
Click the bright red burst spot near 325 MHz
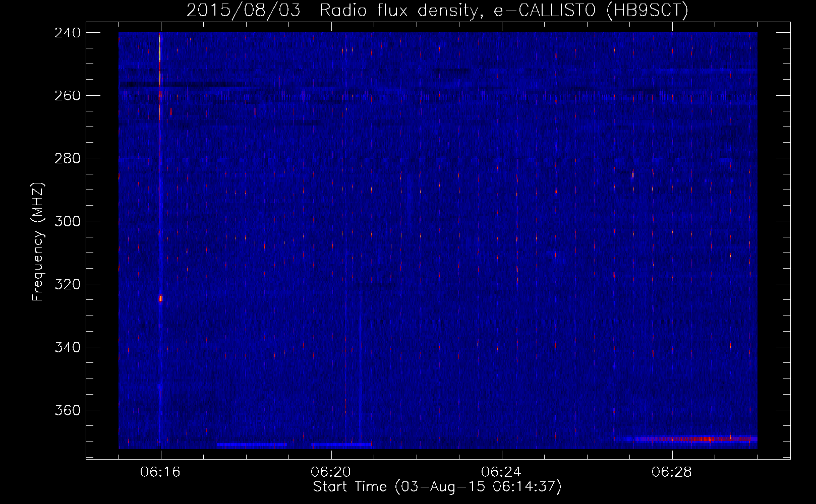[160, 298]
